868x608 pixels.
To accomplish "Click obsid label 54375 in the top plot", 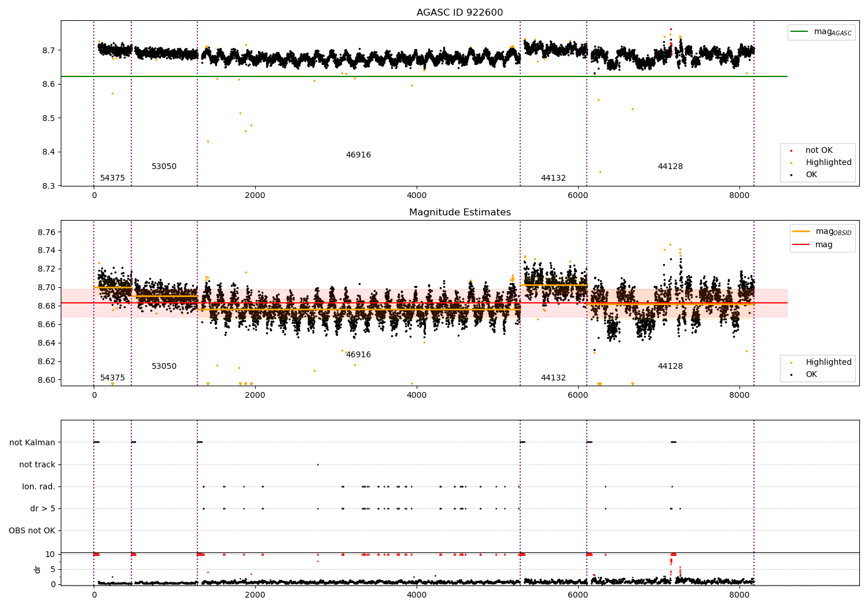I will [x=112, y=178].
